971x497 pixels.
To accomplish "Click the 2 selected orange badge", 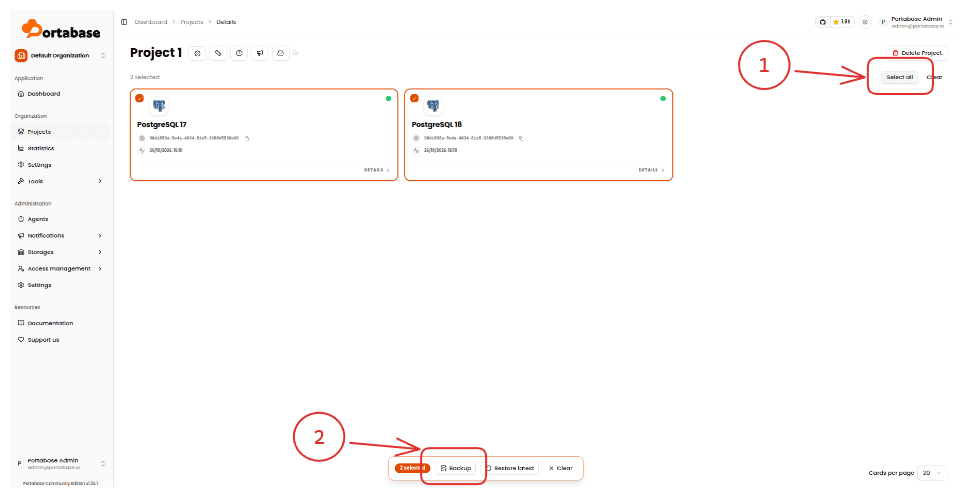I will pos(412,469).
